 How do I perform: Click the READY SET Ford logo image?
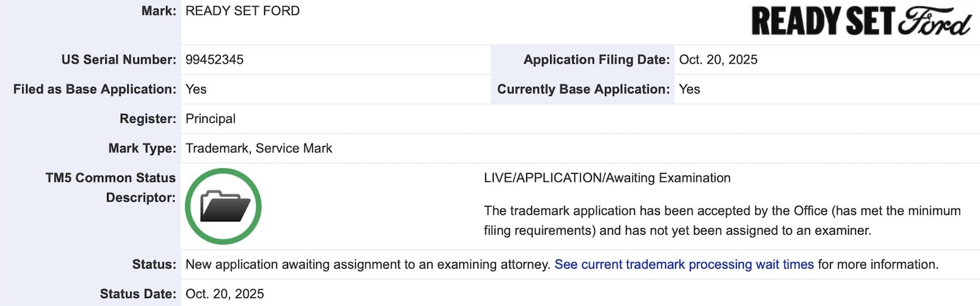[x=860, y=22]
